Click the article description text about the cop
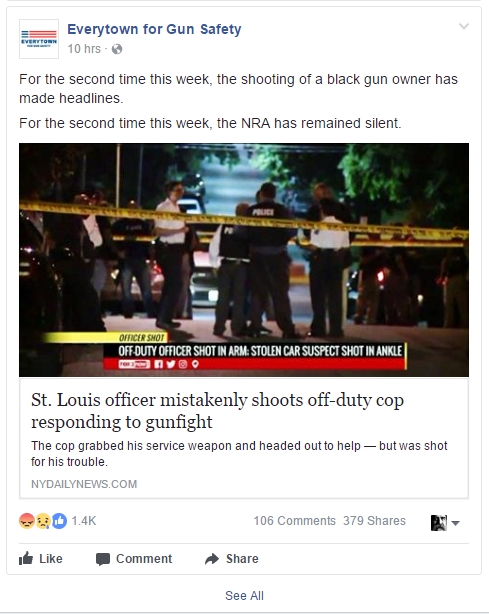Screen dimensions: 489x614 click(x=239, y=453)
